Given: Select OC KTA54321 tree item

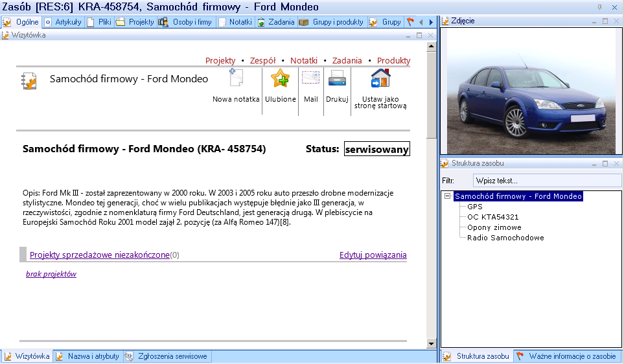Looking at the screenshot, I should pos(492,217).
